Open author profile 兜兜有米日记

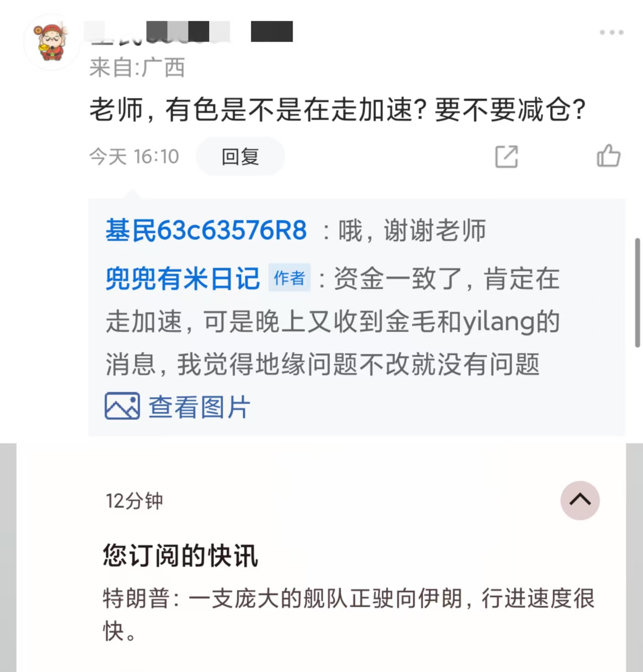click(x=182, y=278)
